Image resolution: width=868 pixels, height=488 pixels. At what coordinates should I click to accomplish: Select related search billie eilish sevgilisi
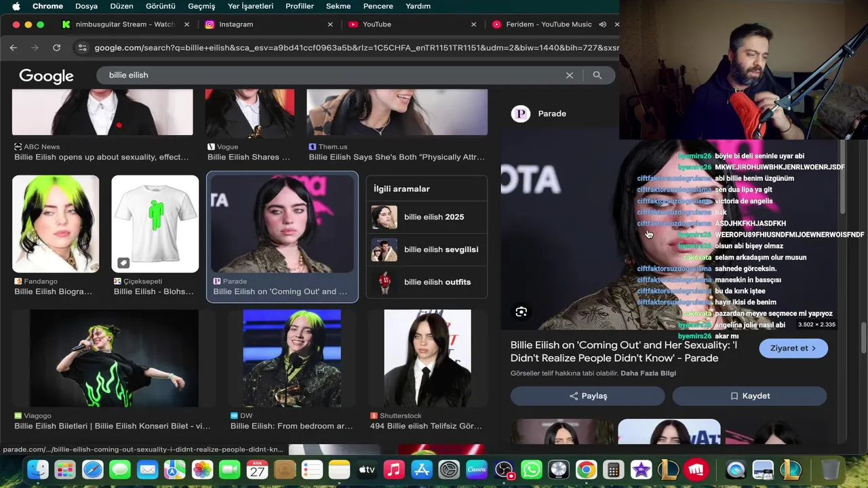pyautogui.click(x=427, y=249)
